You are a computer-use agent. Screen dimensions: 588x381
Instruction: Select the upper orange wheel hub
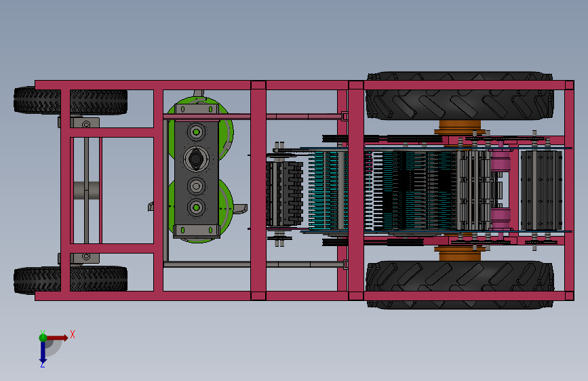[460, 127]
